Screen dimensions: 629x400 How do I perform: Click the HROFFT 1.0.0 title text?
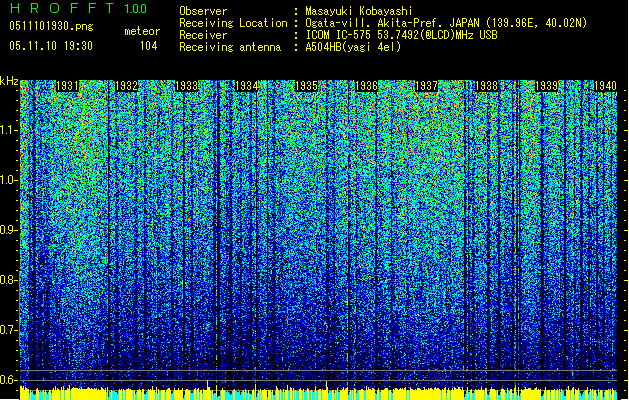coord(78,8)
